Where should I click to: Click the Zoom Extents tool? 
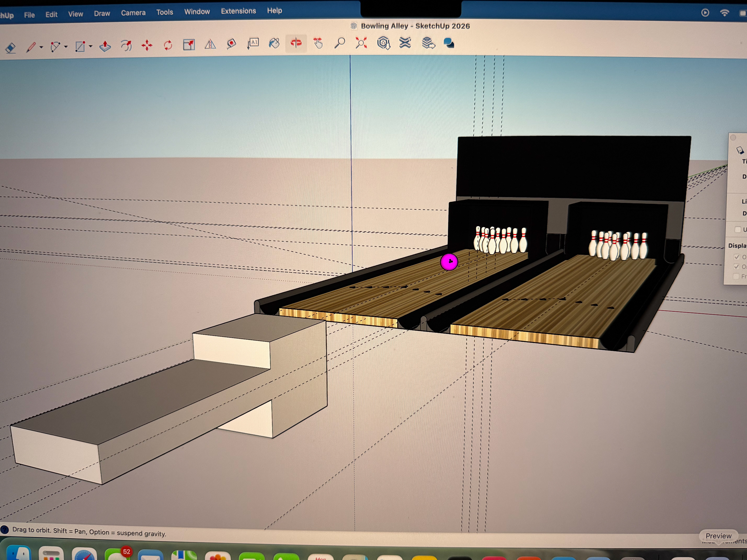(x=361, y=43)
